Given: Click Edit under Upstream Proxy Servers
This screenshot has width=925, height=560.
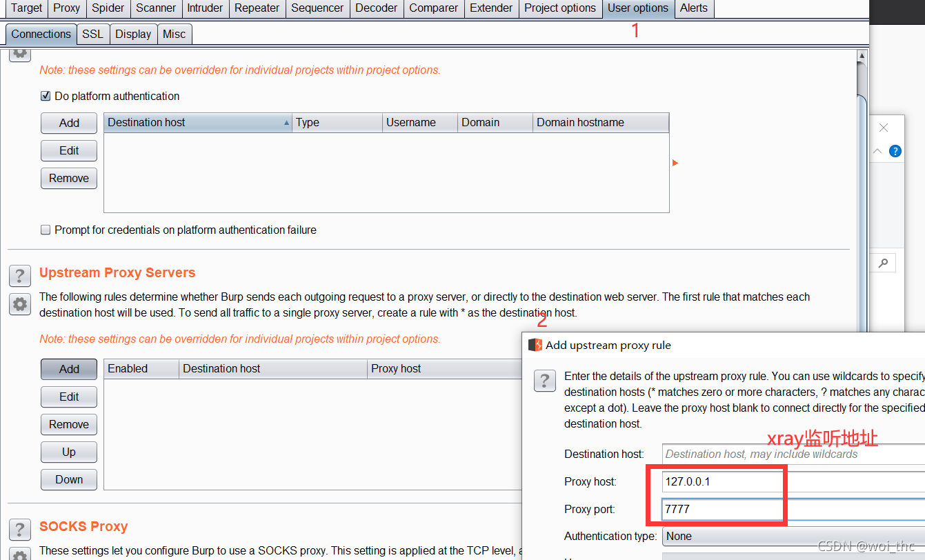Looking at the screenshot, I should click(69, 397).
